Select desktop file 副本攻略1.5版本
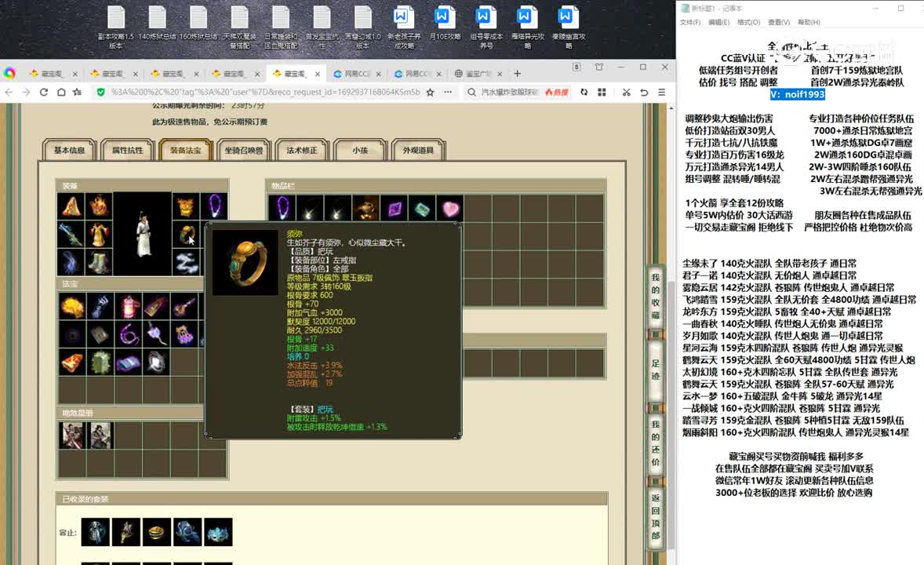This screenshot has height=565, width=924. coord(115,28)
